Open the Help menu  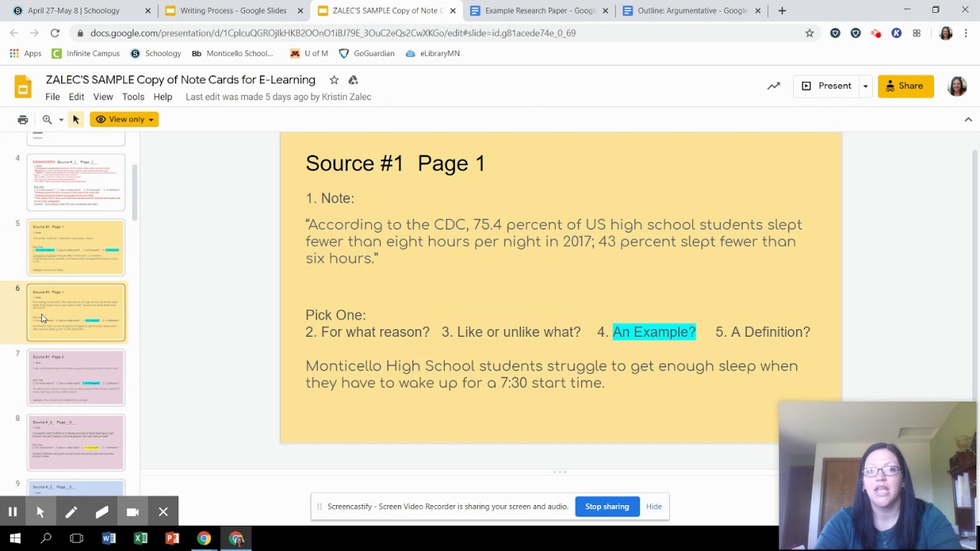pyautogui.click(x=162, y=97)
